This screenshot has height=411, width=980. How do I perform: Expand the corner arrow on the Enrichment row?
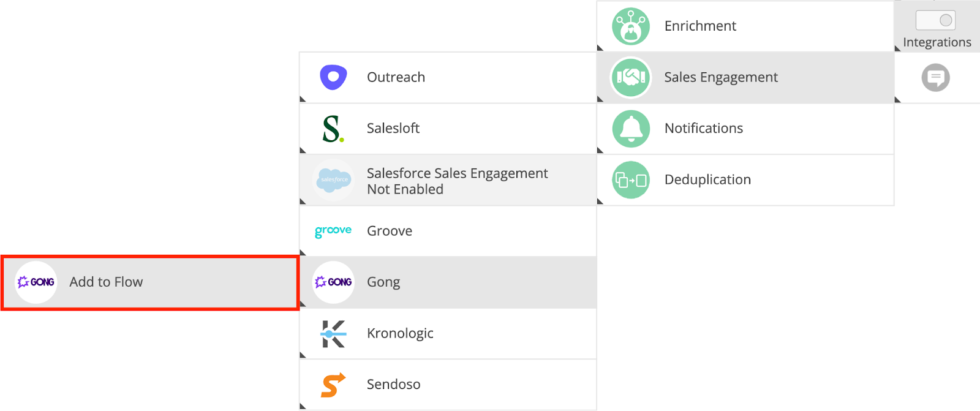pyautogui.click(x=600, y=48)
